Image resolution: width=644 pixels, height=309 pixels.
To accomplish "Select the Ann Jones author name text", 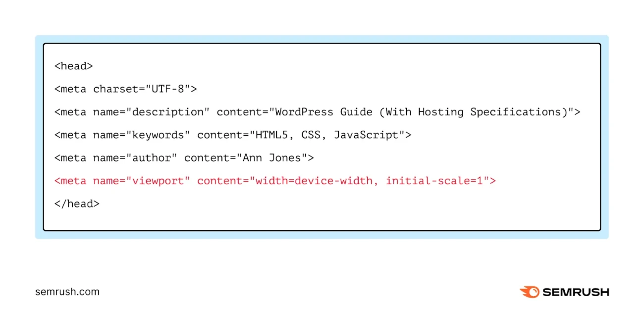I will tap(272, 157).
